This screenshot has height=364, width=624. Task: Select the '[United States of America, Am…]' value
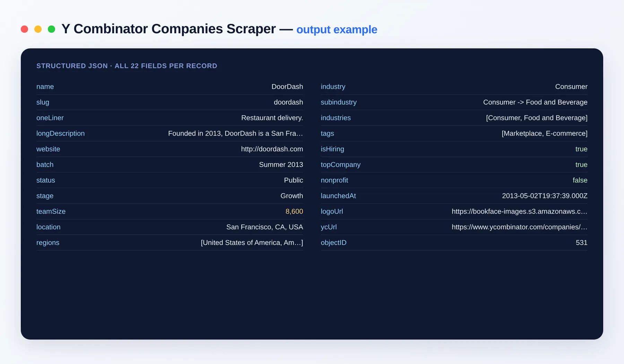pyautogui.click(x=252, y=243)
